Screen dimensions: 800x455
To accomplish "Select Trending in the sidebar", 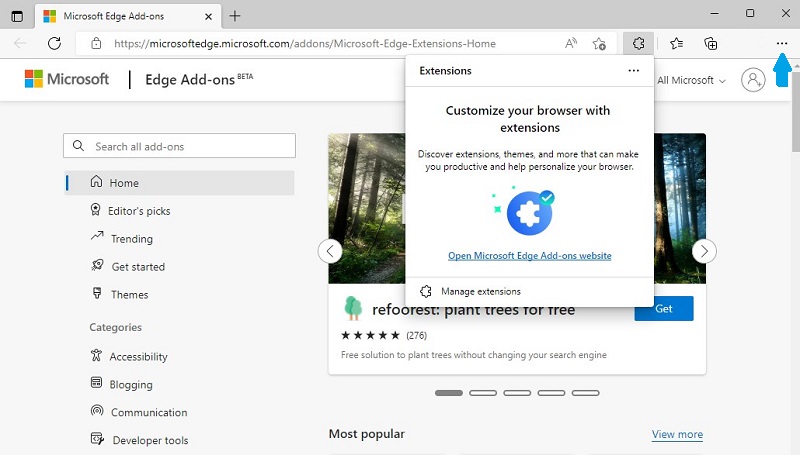I will (x=132, y=239).
